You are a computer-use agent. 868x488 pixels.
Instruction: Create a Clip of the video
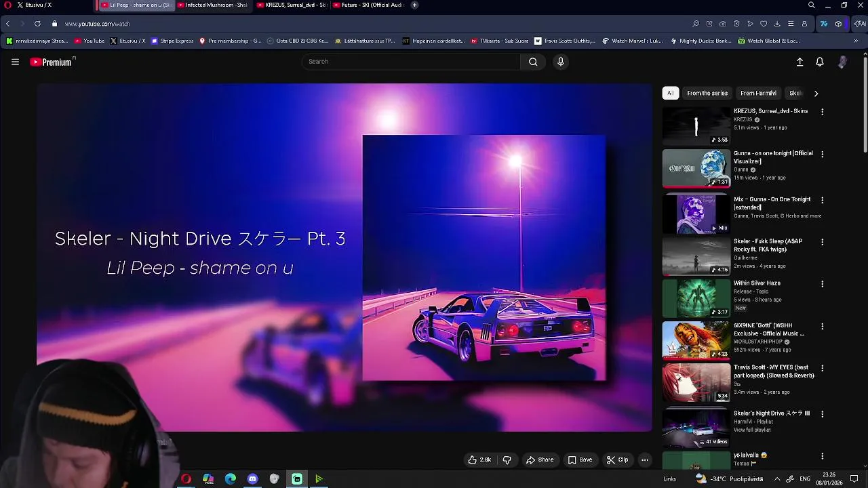(x=617, y=460)
